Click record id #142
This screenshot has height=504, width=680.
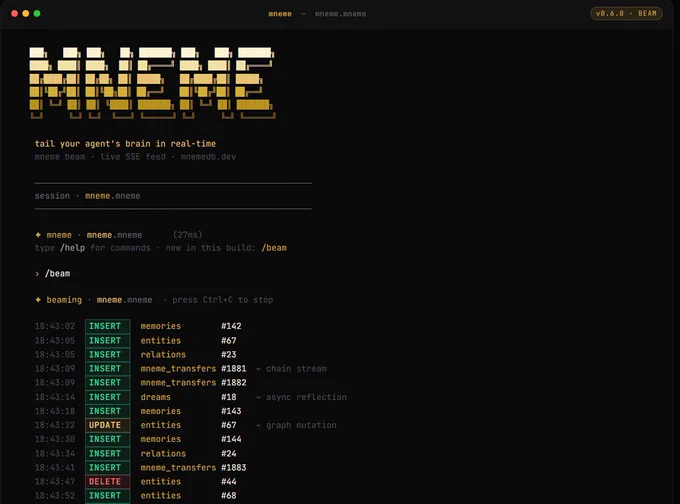point(231,326)
